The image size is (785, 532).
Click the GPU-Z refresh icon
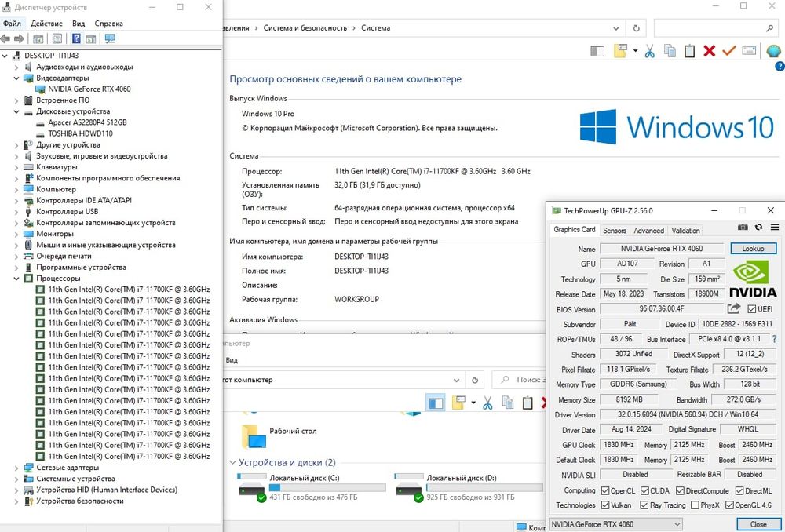(x=758, y=228)
